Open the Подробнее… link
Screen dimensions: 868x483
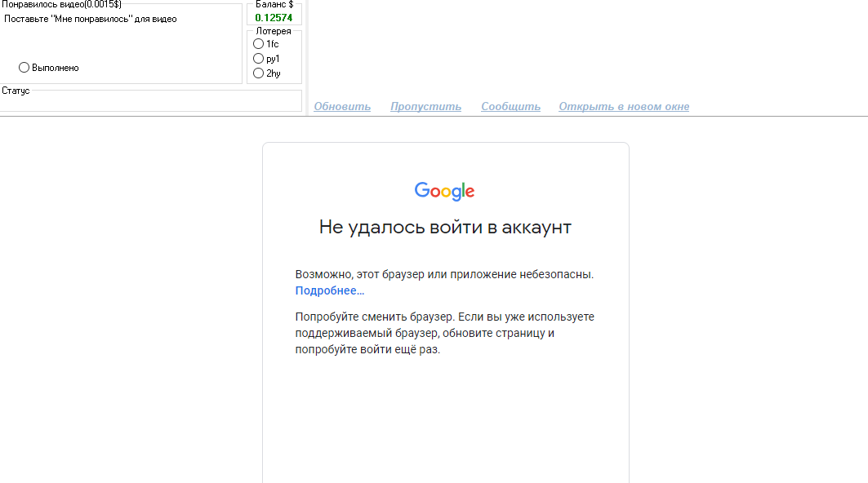329,290
